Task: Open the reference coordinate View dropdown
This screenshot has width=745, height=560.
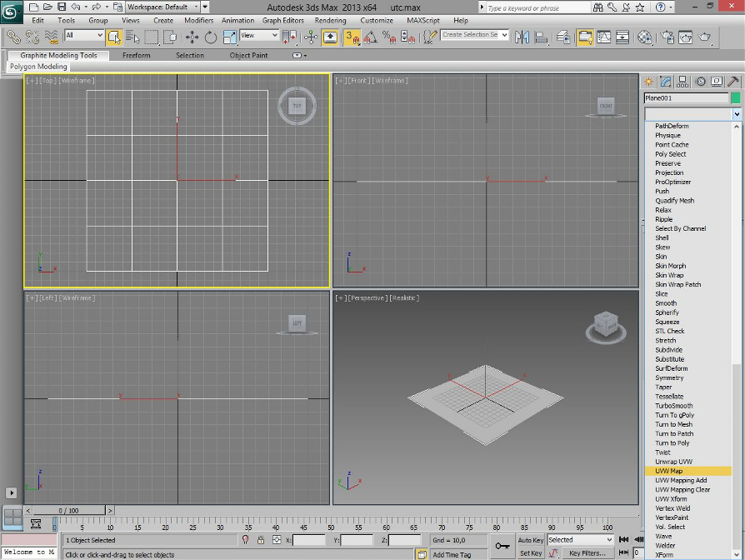Action: pyautogui.click(x=259, y=35)
